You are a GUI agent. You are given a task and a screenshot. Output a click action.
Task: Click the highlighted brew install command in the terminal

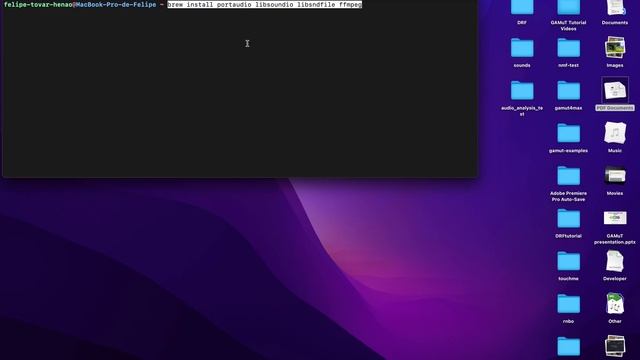pos(264,4)
